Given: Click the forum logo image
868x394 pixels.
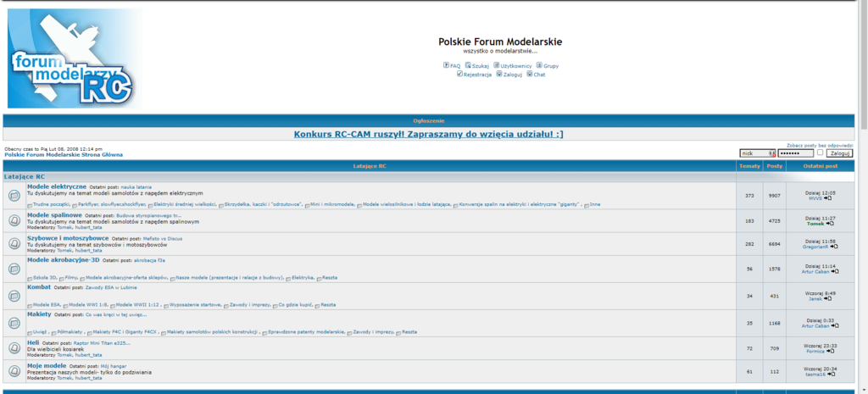Looking at the screenshot, I should click(74, 58).
